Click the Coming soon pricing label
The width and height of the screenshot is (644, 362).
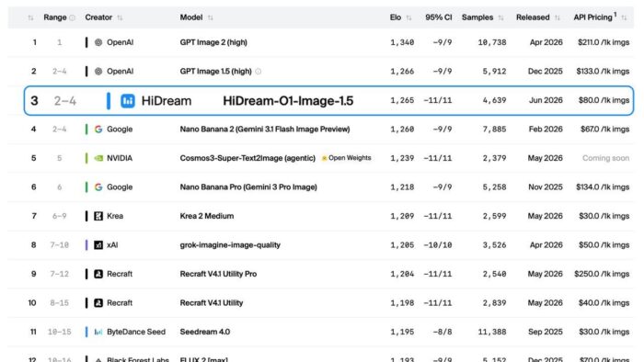(x=605, y=158)
